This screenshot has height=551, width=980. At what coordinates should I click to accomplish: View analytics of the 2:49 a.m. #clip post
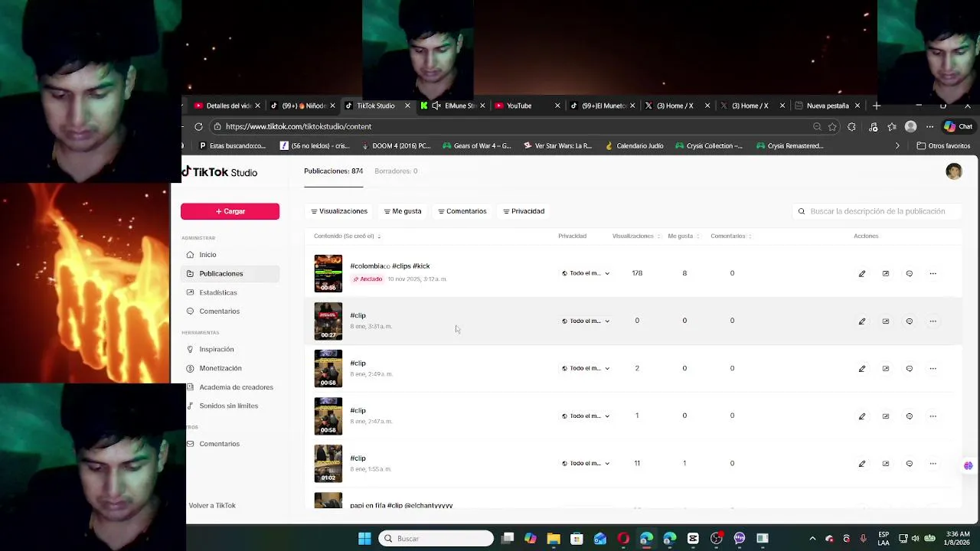(886, 369)
